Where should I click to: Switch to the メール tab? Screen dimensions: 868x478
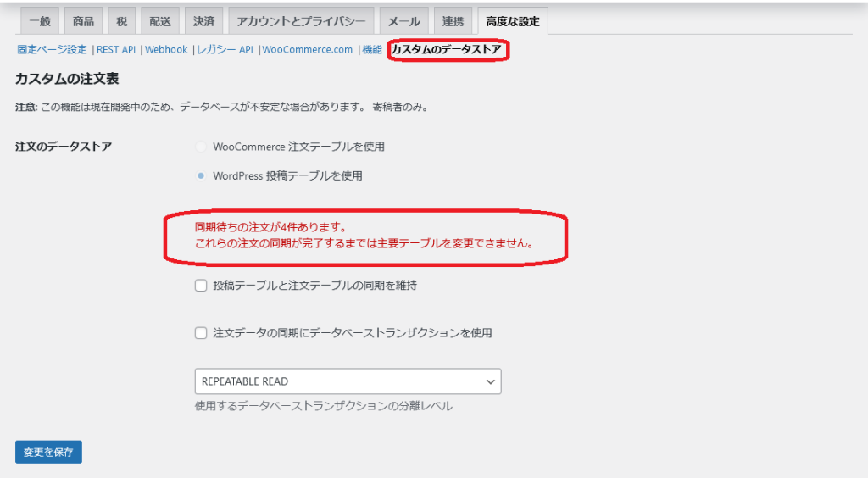point(403,20)
